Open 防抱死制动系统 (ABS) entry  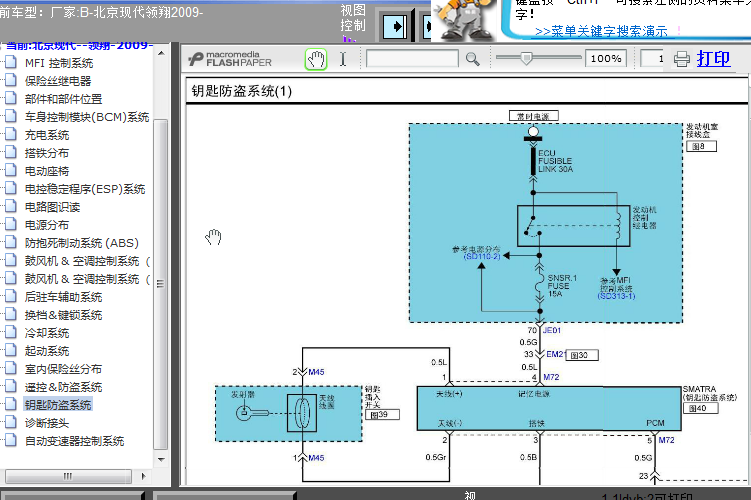pos(81,243)
